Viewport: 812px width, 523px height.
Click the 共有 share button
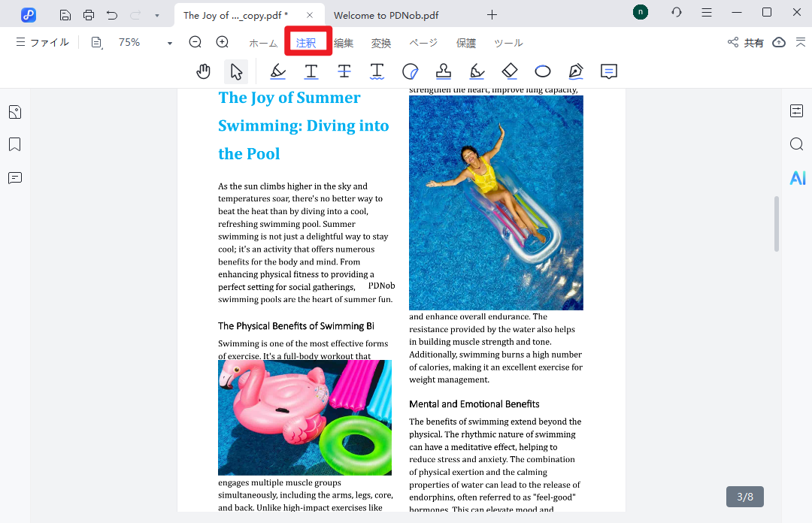click(746, 43)
